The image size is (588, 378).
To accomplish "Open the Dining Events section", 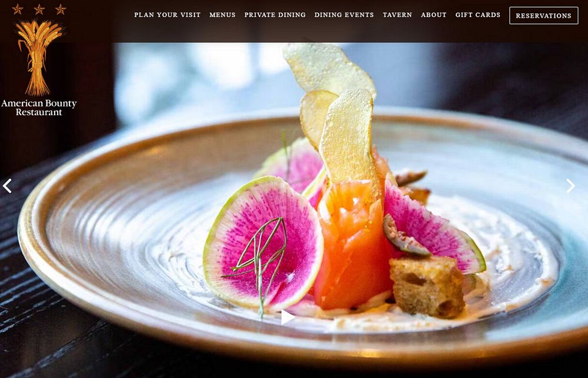I will [344, 15].
